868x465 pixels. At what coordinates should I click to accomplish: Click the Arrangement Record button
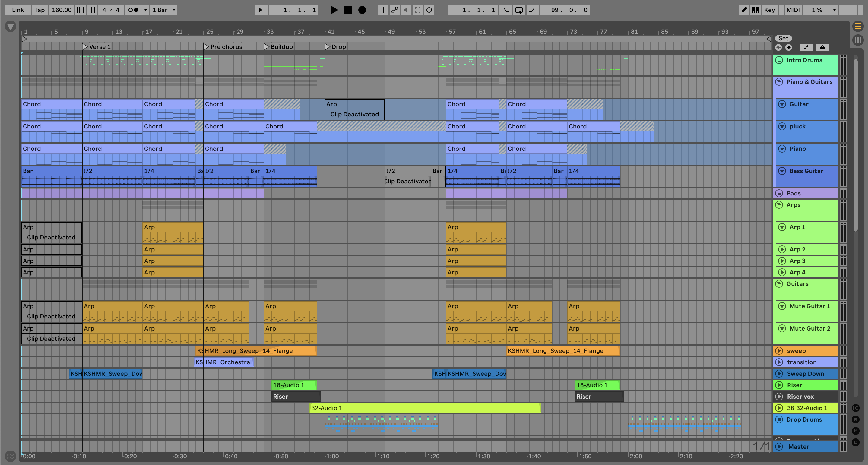(362, 10)
